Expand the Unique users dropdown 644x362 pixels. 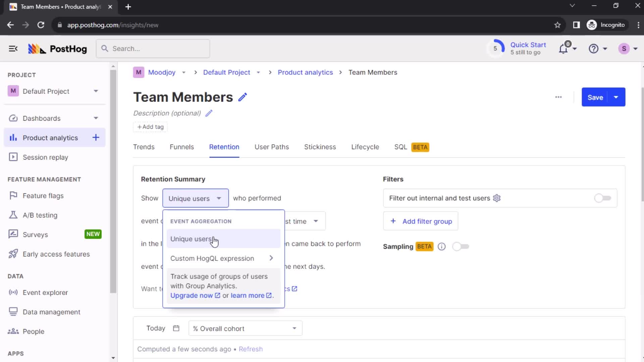click(195, 198)
